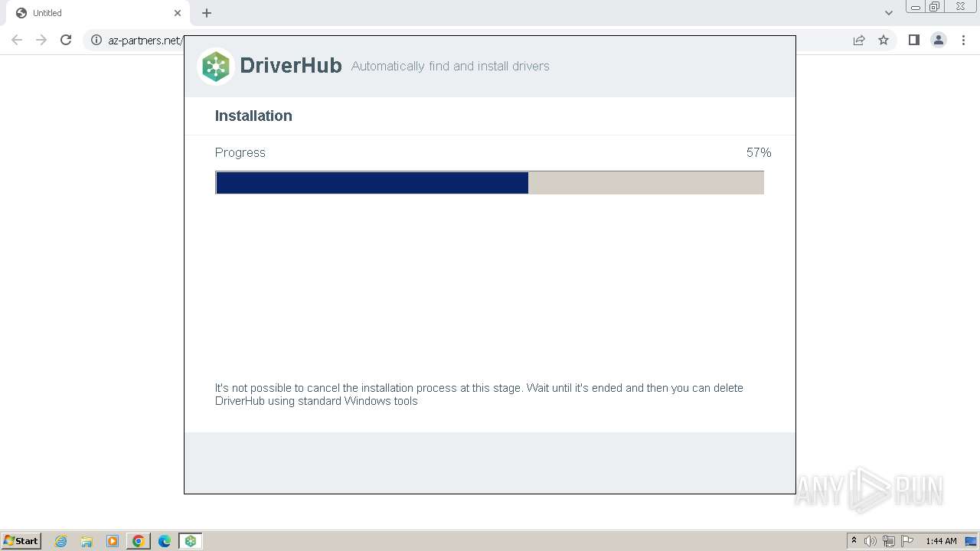The image size is (980, 551).
Task: Click the DriverHub hexagon logo icon
Action: tap(216, 67)
